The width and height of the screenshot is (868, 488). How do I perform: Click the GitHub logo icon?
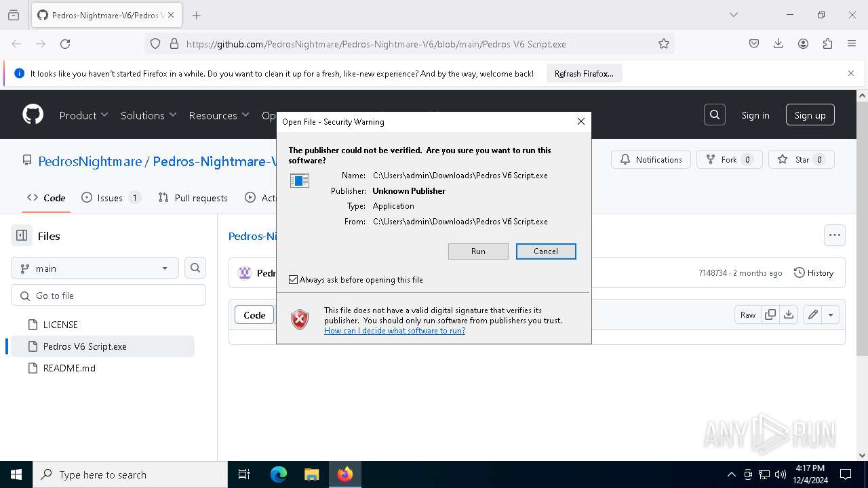pos(33,115)
